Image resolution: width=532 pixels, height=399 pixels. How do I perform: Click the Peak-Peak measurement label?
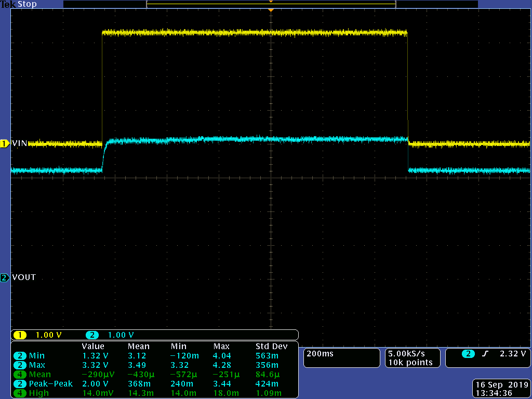coord(51,384)
